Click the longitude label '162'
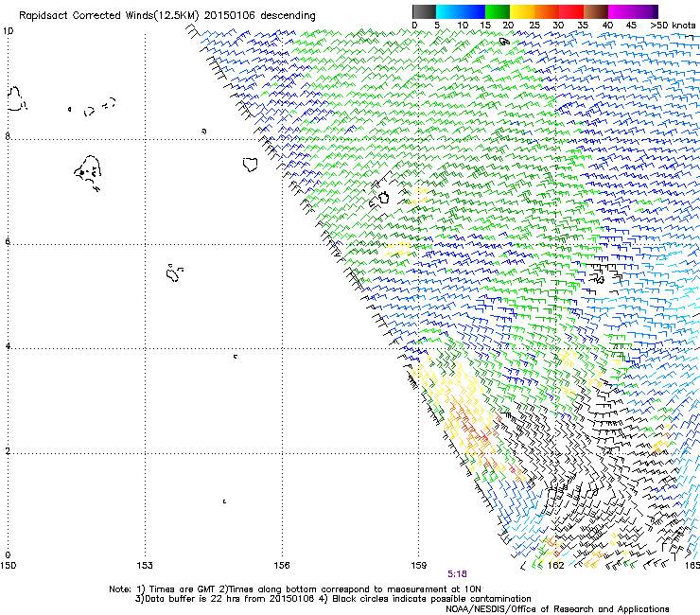Image resolution: width=700 pixels, height=615 pixels. point(556,566)
